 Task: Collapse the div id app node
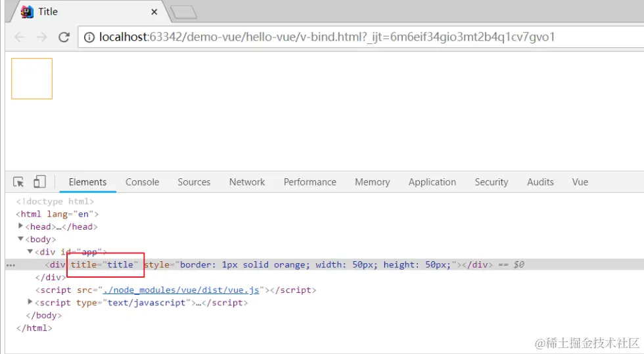[30, 251]
